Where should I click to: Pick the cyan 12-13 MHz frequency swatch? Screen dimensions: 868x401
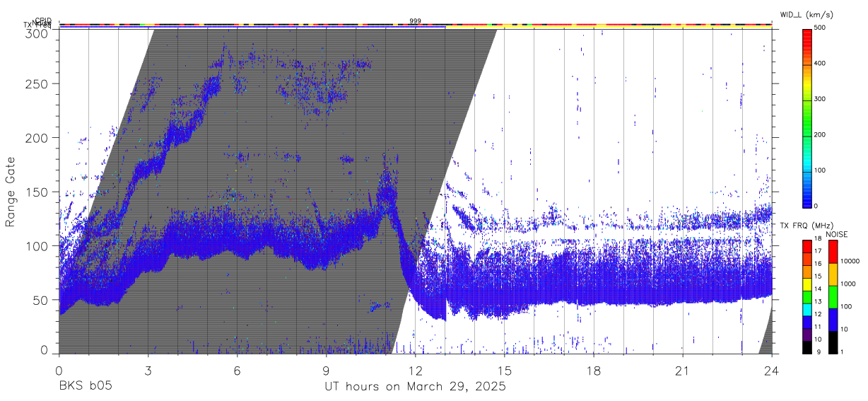(807, 310)
